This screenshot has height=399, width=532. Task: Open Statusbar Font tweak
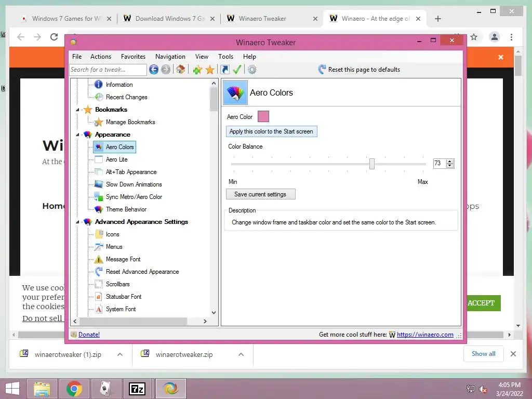tap(124, 297)
